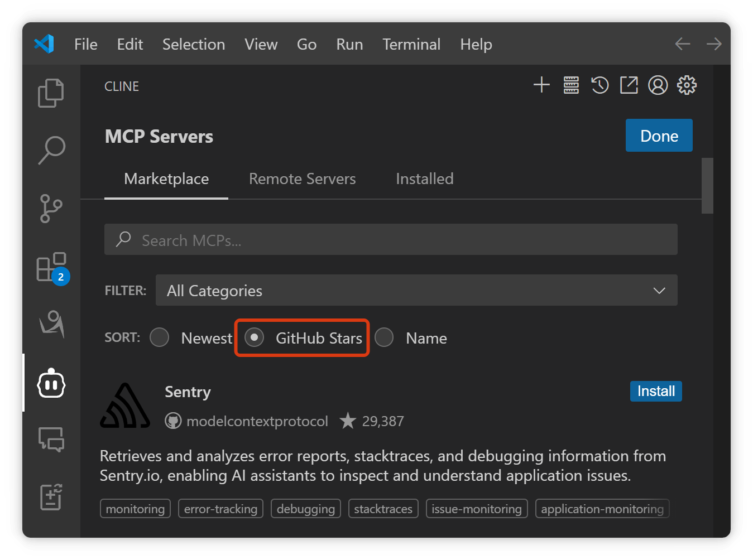Open Cline account profile icon
This screenshot has width=753, height=560.
pyautogui.click(x=658, y=85)
